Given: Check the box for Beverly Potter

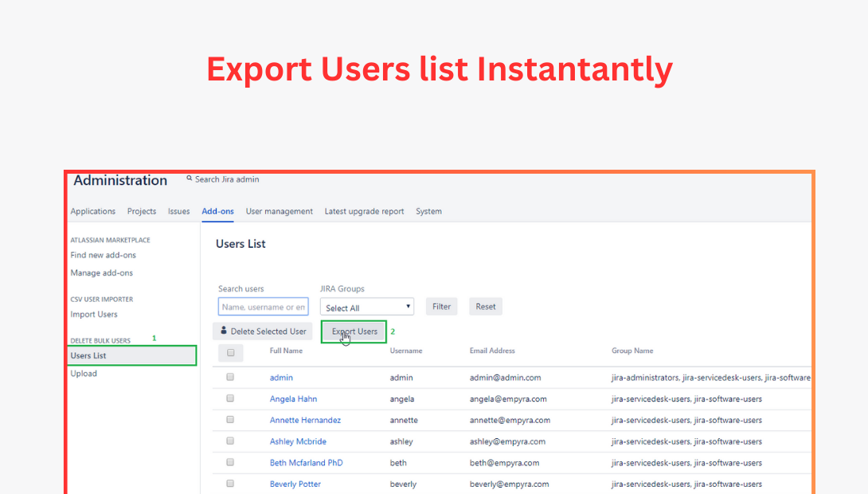Looking at the screenshot, I should tap(230, 484).
